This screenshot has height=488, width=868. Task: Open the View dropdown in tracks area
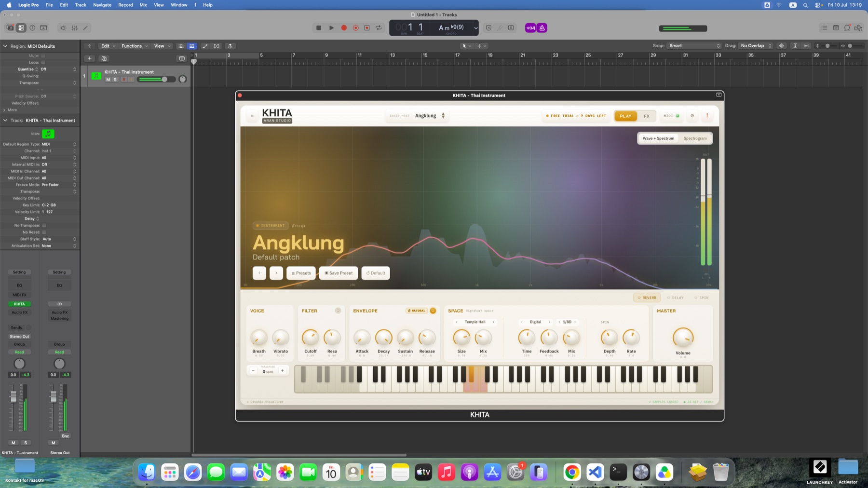tap(162, 46)
